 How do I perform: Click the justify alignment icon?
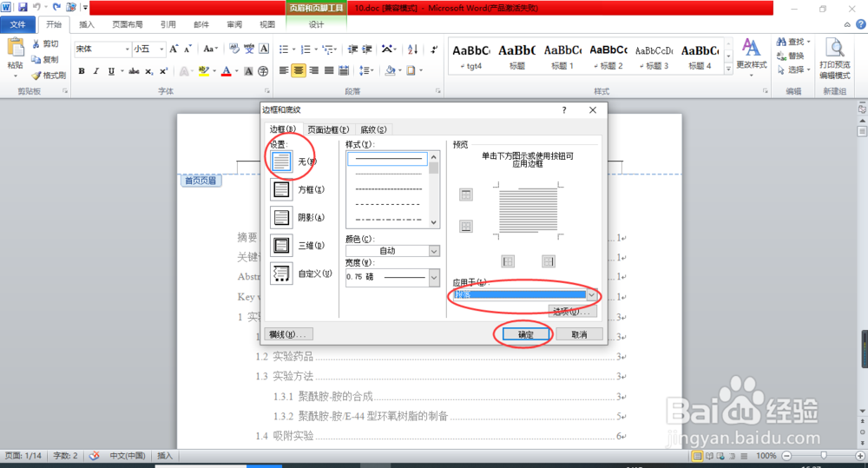pos(329,70)
